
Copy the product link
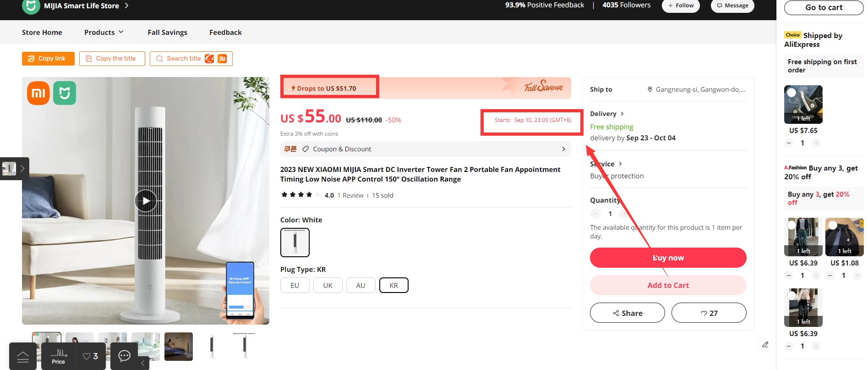48,59
